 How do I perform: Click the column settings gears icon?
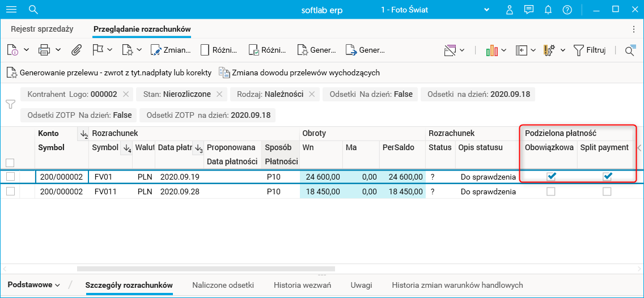pos(549,50)
